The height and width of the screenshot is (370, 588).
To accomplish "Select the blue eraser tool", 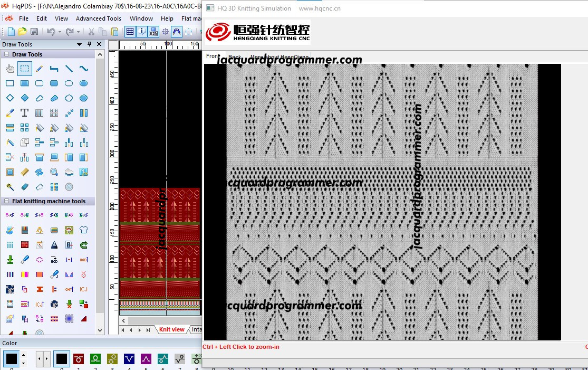I will [24, 187].
